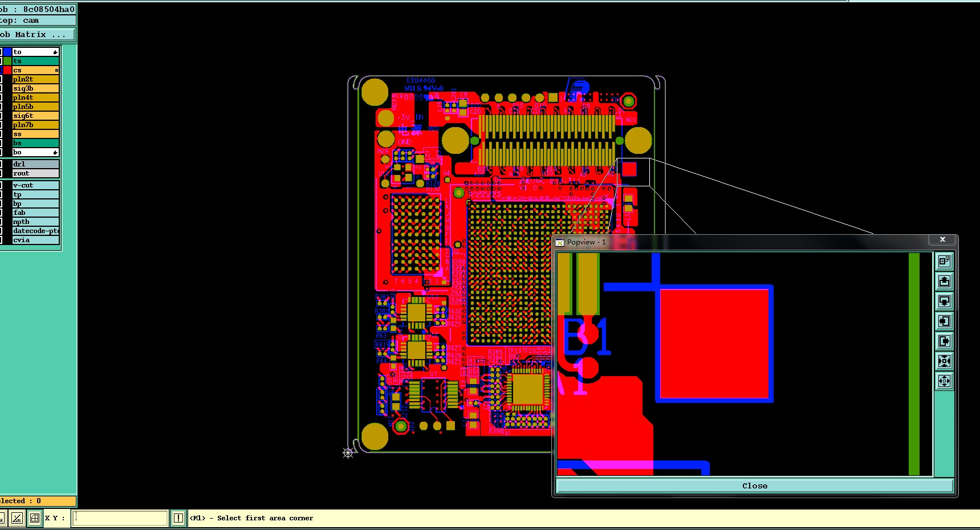
Task: Toggle checkbox for the 'drl' layer
Action: 1,164
